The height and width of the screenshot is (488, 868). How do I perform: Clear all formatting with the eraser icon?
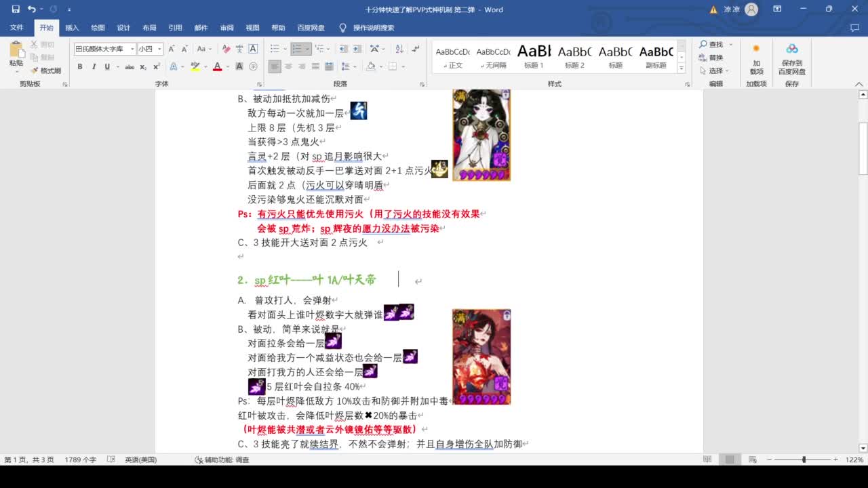(226, 49)
